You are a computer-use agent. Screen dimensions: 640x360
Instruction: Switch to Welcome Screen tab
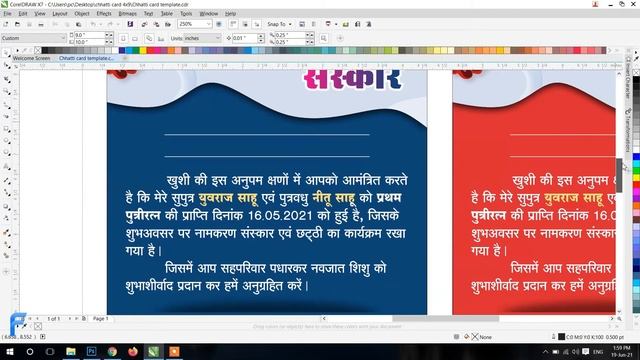click(31, 58)
